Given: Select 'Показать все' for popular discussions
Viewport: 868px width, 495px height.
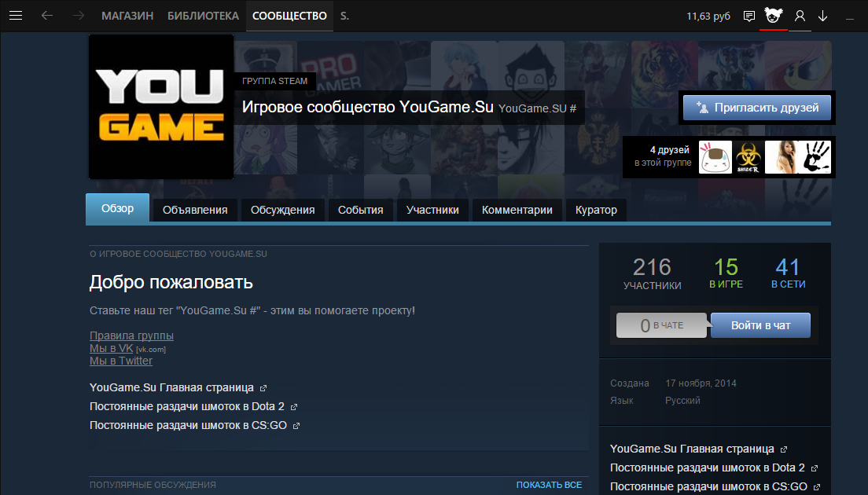Looking at the screenshot, I should click(x=549, y=485).
